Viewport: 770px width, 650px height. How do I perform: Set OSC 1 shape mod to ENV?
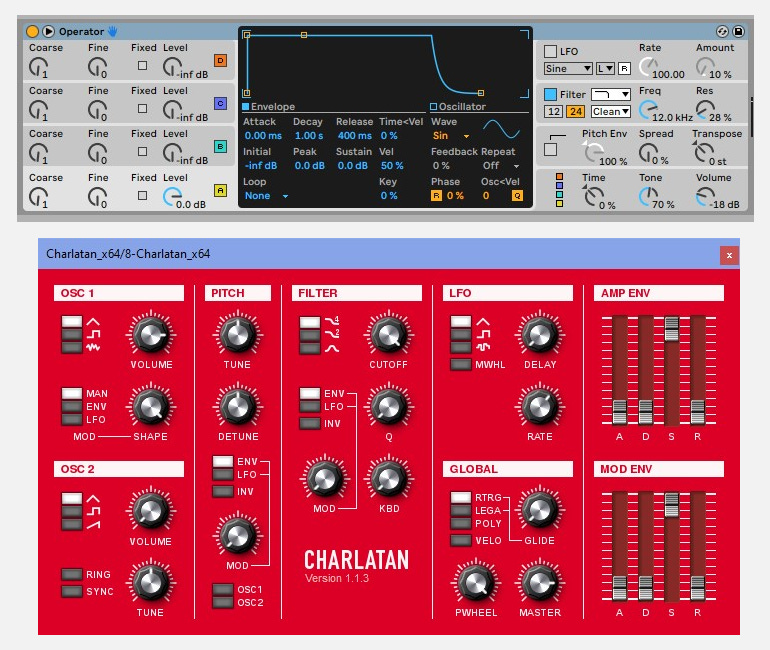[72, 406]
